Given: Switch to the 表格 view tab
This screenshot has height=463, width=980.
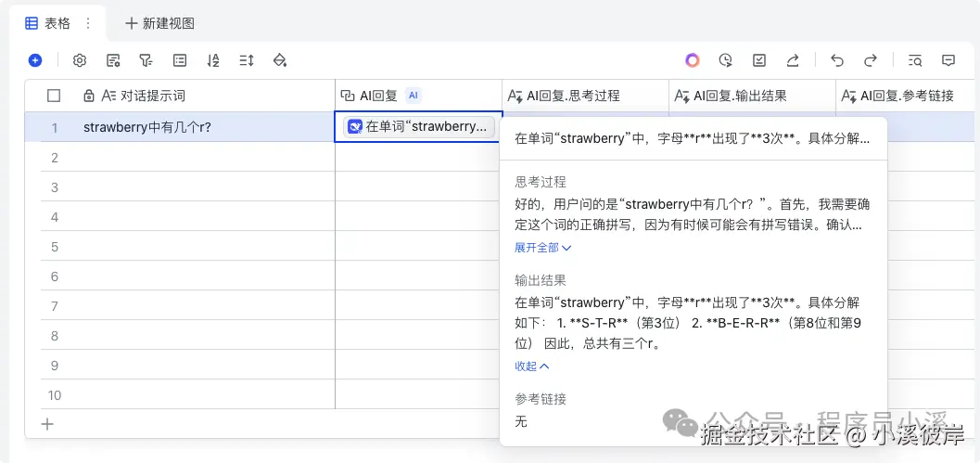Looking at the screenshot, I should point(48,23).
